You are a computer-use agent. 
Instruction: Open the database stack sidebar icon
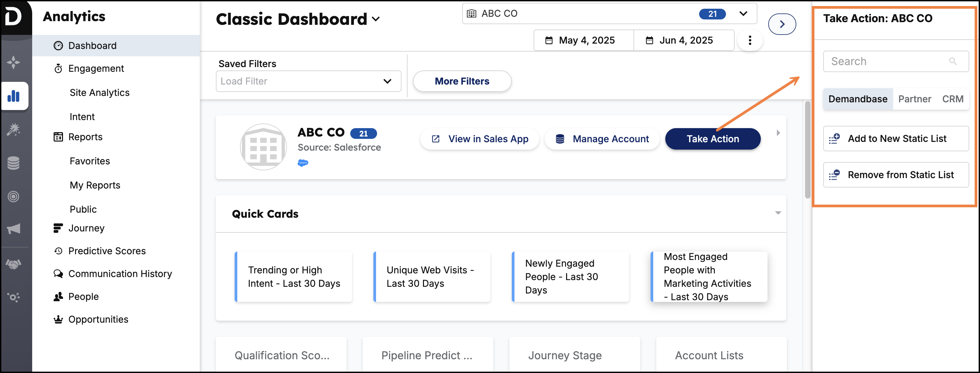point(14,163)
